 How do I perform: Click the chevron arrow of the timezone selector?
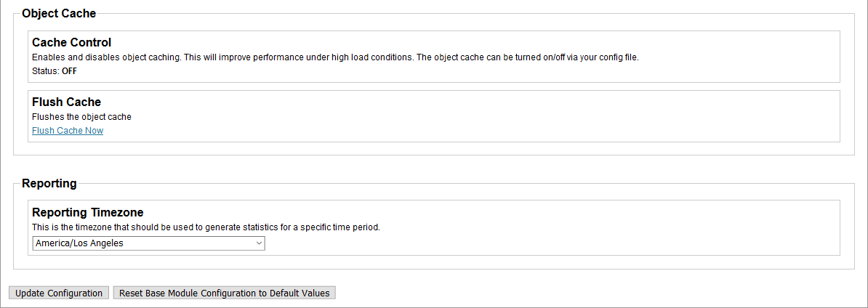click(x=260, y=243)
